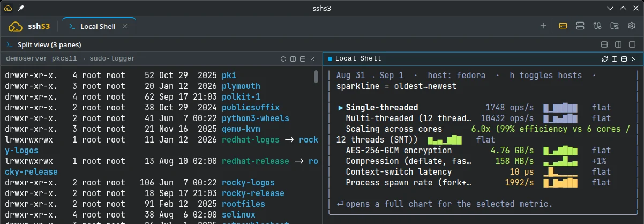Split the demoserver pane vertically
The image size is (644, 224).
[x=293, y=58]
